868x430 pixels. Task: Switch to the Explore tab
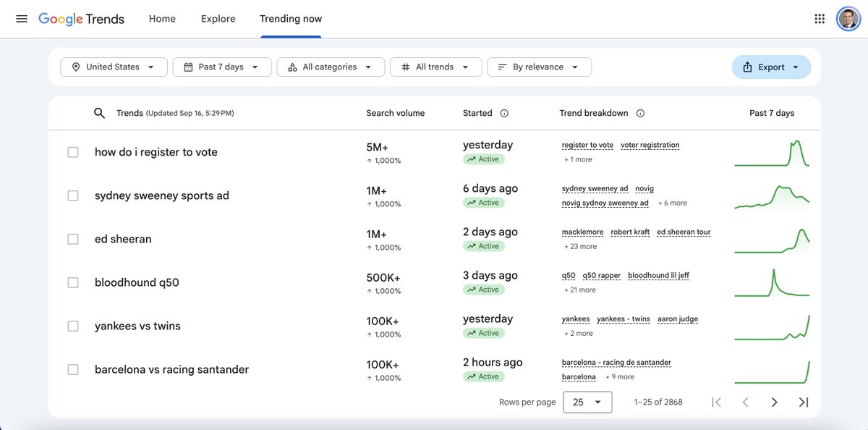[218, 19]
